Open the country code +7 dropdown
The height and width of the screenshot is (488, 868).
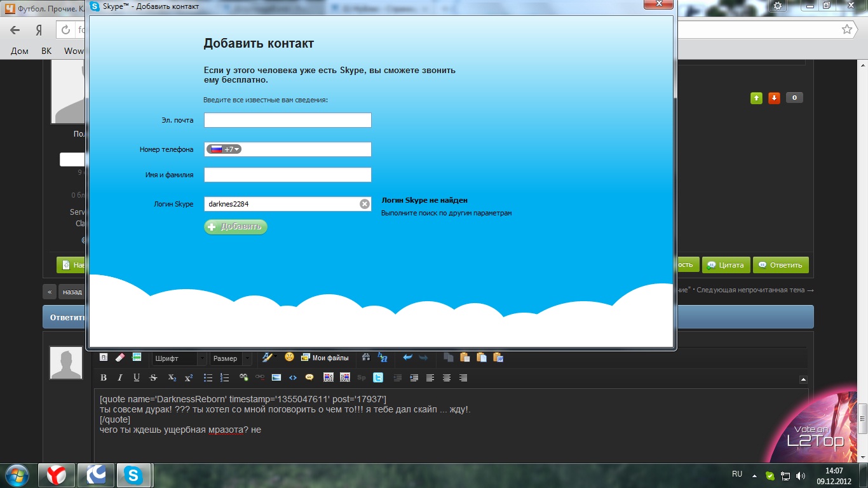pos(224,149)
